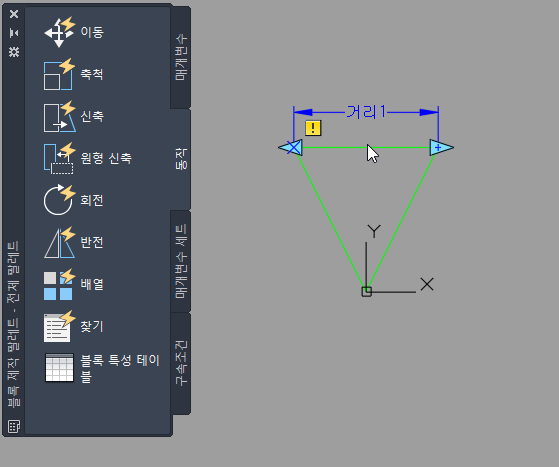Click the 신축 label text
This screenshot has height=467, width=559.
92,116
